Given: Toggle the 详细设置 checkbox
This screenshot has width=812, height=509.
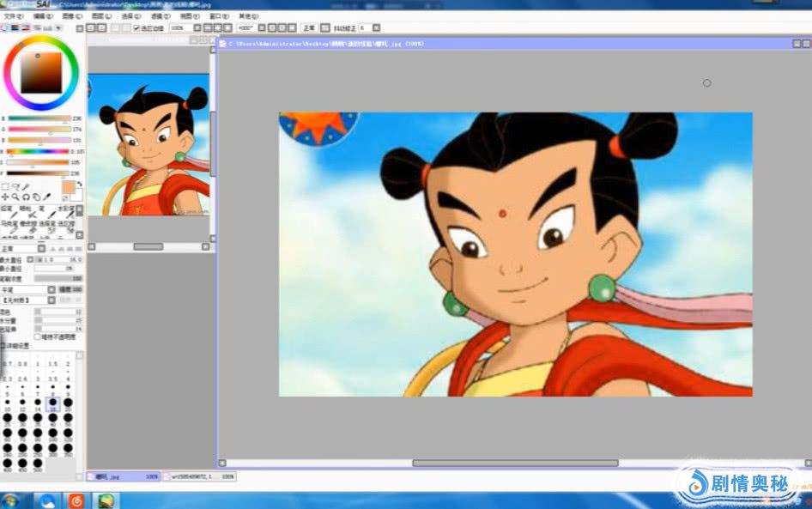Looking at the screenshot, I should point(3,345).
